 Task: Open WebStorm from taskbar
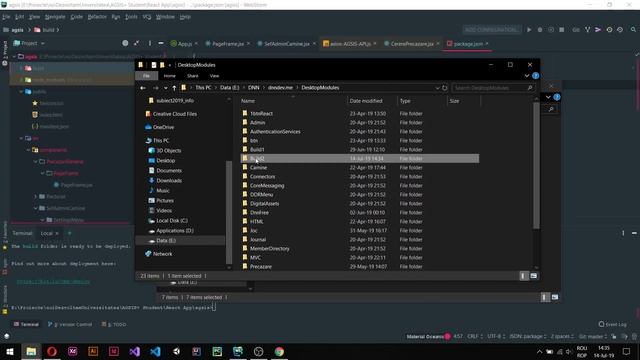[x=238, y=351]
